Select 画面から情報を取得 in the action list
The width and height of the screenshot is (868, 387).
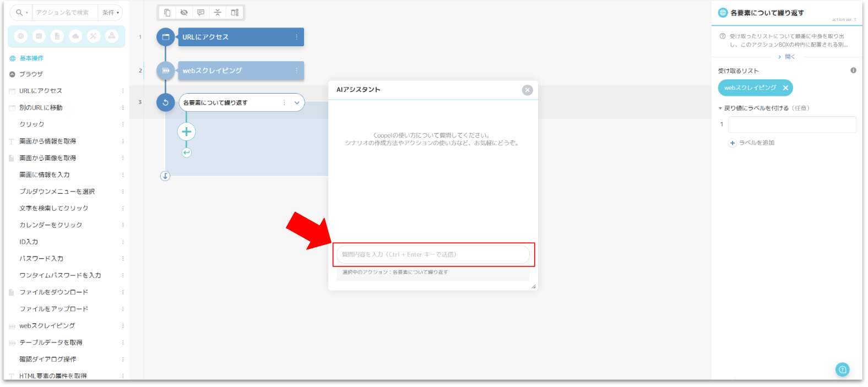coord(48,141)
